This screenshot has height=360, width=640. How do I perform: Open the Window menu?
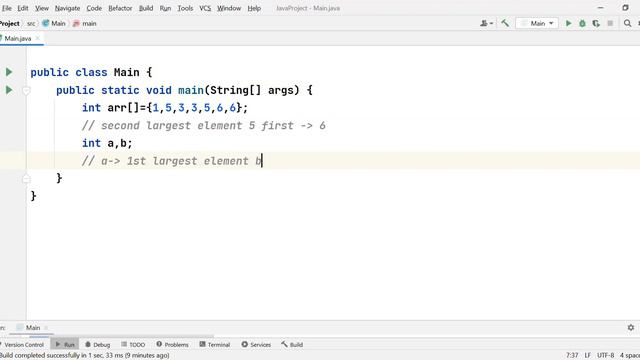[x=229, y=8]
